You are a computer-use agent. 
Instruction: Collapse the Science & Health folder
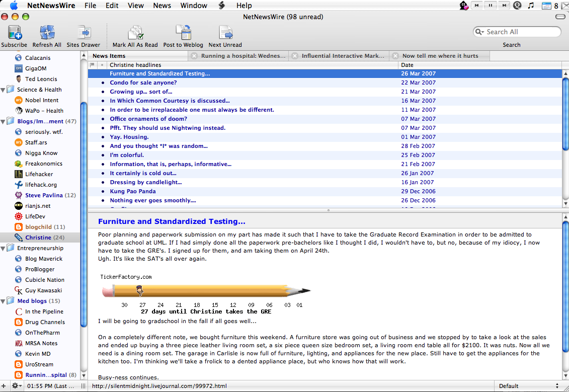pos(3,90)
